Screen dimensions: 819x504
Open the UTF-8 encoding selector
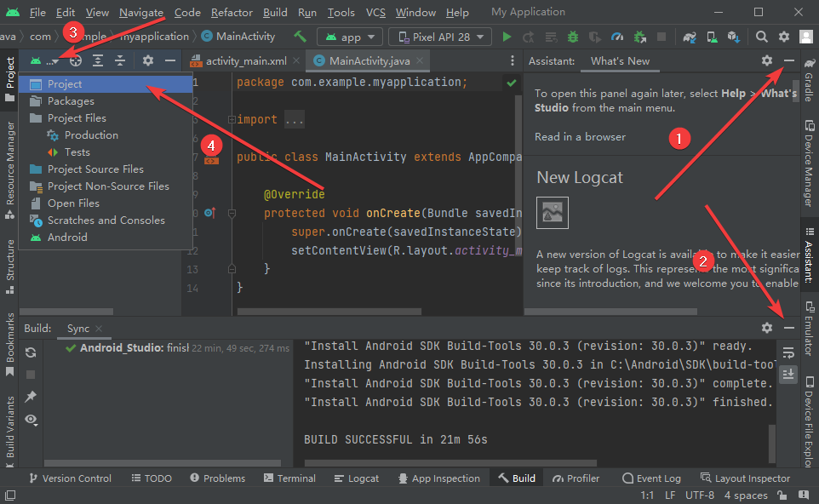tap(700, 495)
